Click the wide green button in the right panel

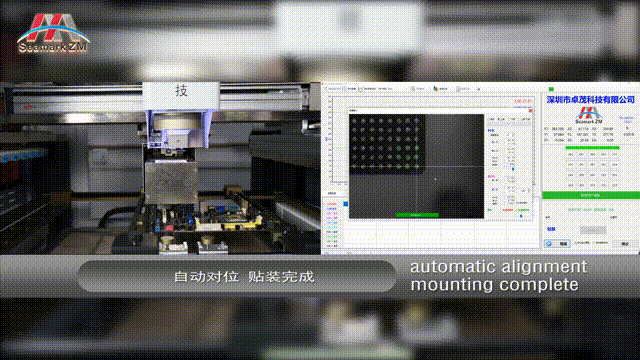click(x=591, y=196)
